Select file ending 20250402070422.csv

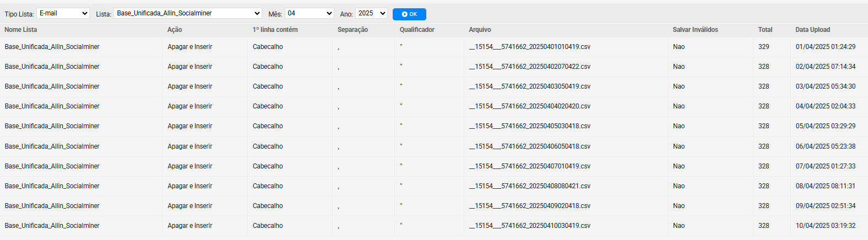point(530,67)
